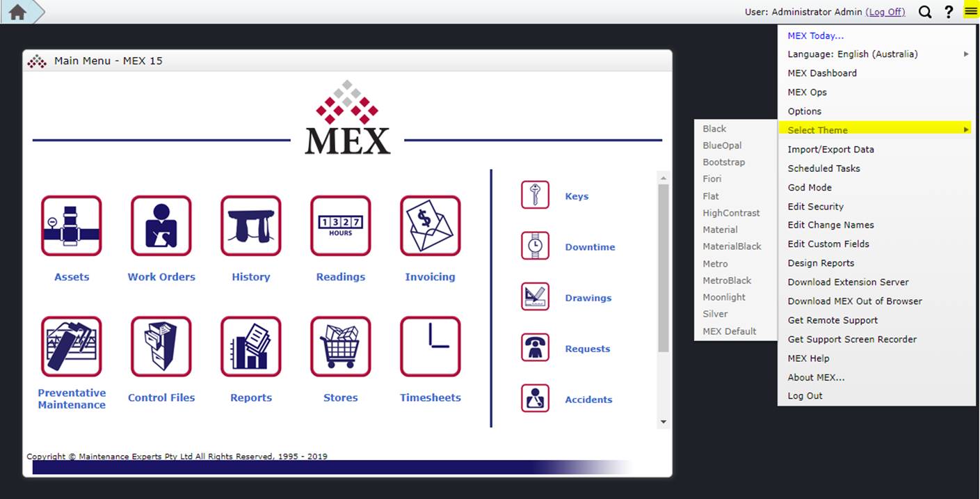The height and width of the screenshot is (499, 980).
Task: Open MEX Today menu item
Action: pyautogui.click(x=876, y=35)
